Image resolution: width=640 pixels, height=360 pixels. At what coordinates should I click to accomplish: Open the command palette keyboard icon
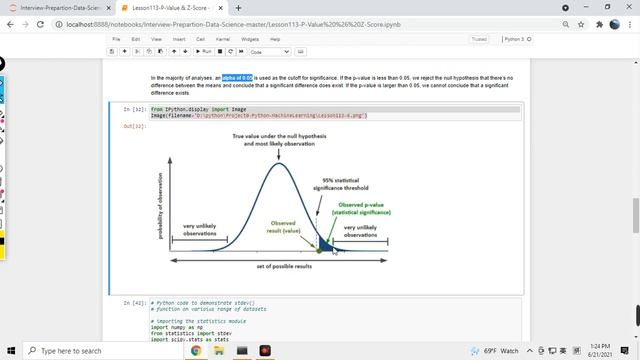[x=301, y=51]
